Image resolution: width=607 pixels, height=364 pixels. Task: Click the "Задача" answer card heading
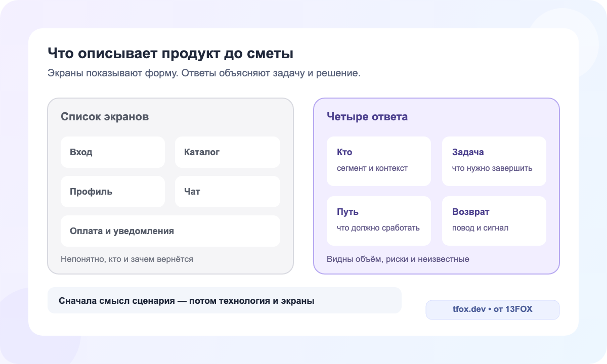468,152
